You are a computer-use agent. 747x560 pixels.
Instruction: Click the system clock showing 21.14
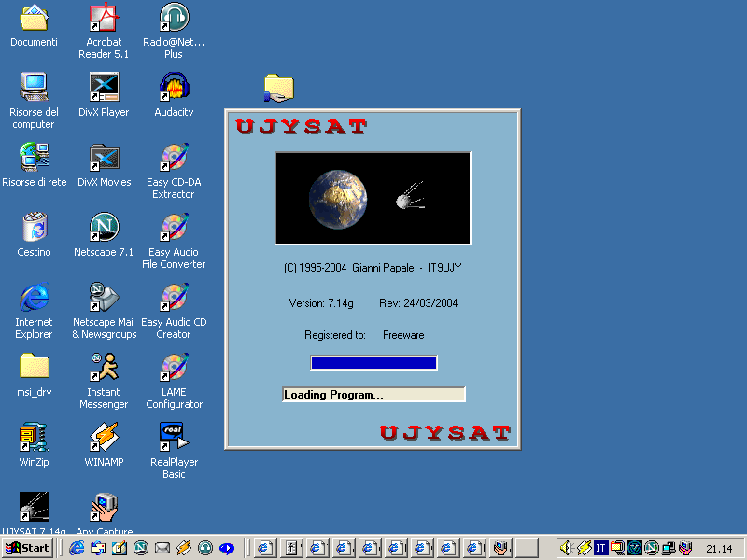pos(719,549)
